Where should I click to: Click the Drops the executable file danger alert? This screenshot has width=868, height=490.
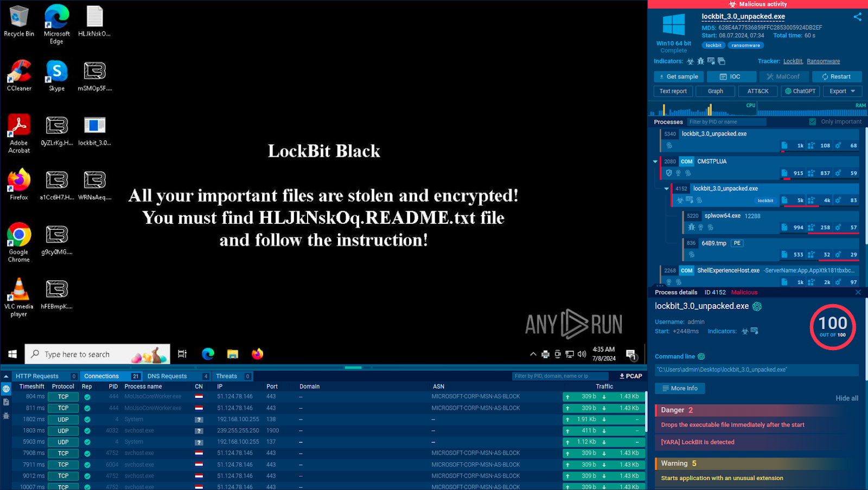tap(757, 425)
